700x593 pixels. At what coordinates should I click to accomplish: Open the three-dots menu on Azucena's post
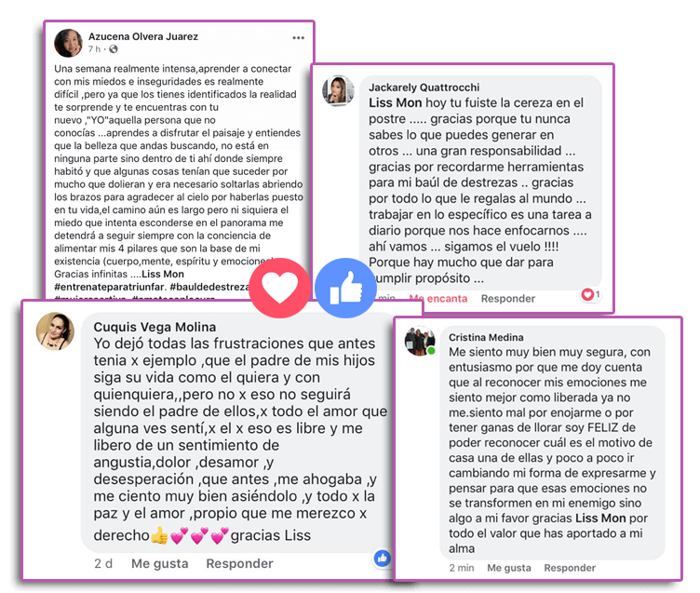tap(298, 38)
